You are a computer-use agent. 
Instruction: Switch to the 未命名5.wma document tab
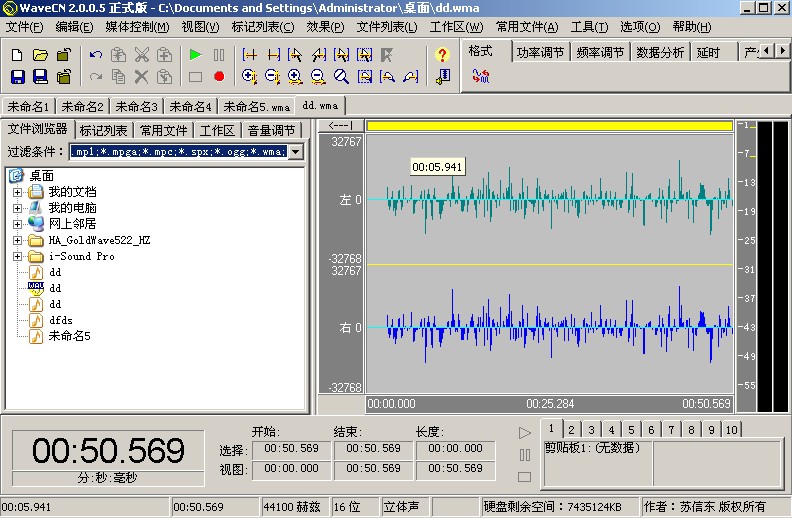pos(257,107)
